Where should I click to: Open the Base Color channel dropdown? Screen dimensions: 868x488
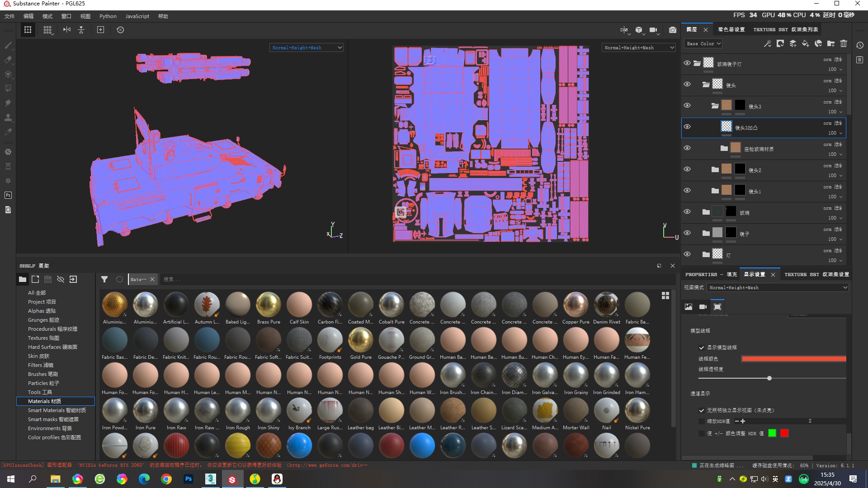click(703, 44)
